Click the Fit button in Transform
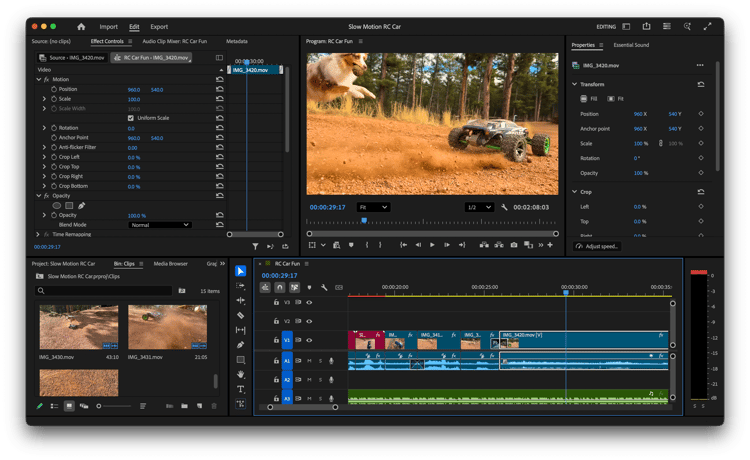 click(616, 99)
